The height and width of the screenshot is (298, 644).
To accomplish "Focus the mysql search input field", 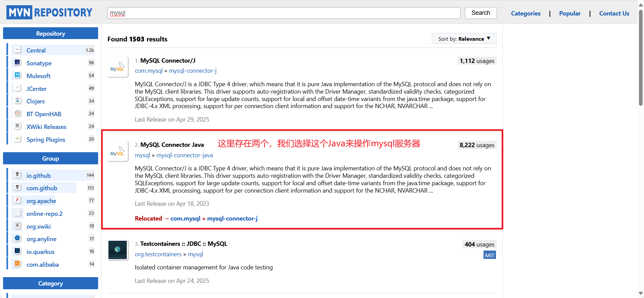I will coord(284,13).
